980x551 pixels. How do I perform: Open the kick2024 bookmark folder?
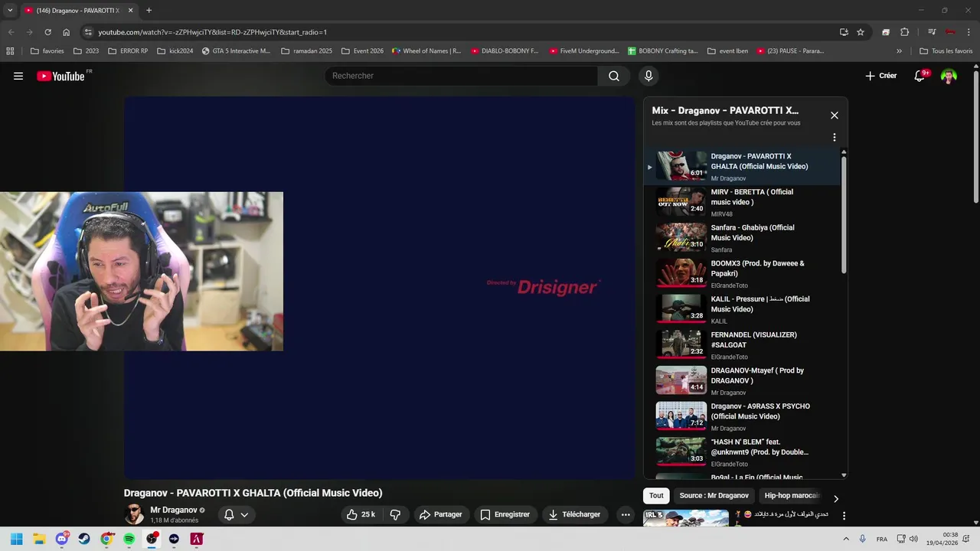[175, 51]
